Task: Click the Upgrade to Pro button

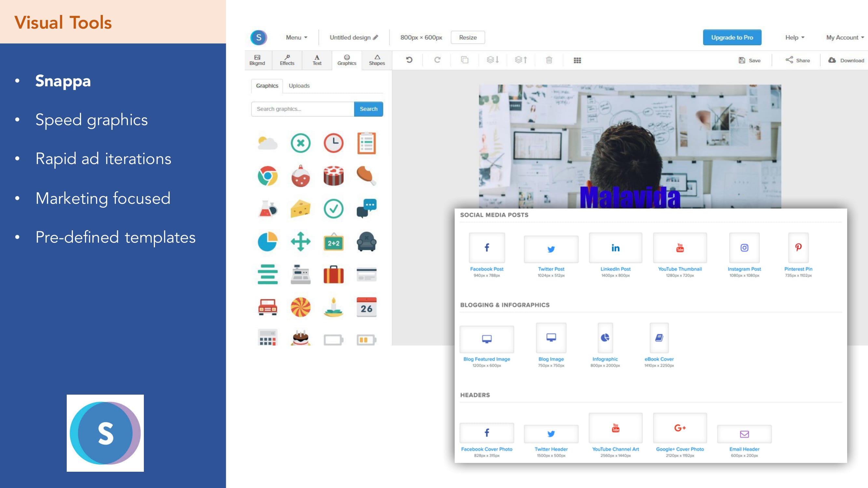Action: coord(732,37)
